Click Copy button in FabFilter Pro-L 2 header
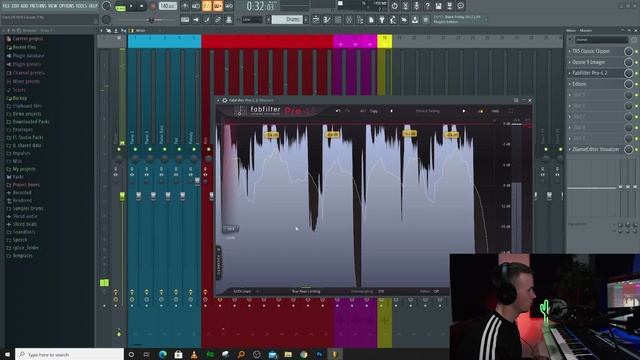Viewport: 640px width, 360px height. (373, 111)
